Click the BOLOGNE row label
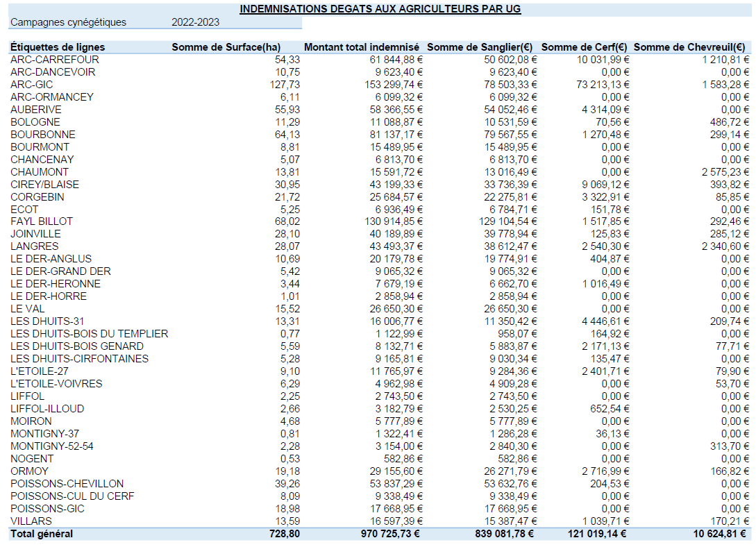The height and width of the screenshot is (547, 756). pyautogui.click(x=35, y=122)
